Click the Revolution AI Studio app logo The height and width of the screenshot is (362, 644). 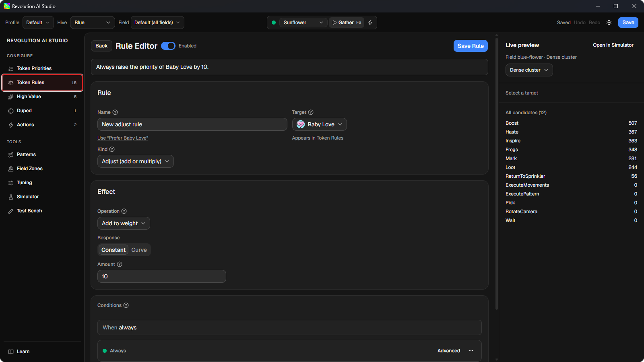(7, 6)
